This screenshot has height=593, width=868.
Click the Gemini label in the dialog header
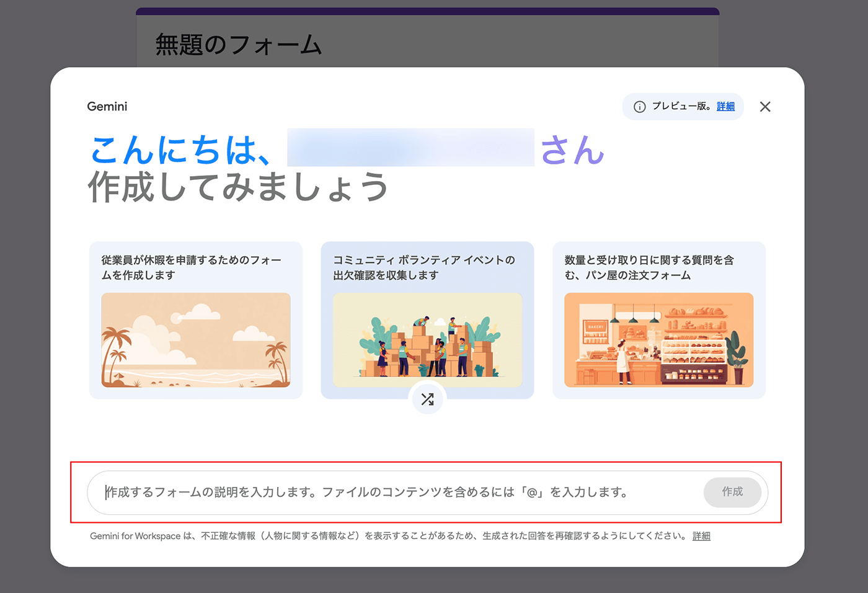107,107
